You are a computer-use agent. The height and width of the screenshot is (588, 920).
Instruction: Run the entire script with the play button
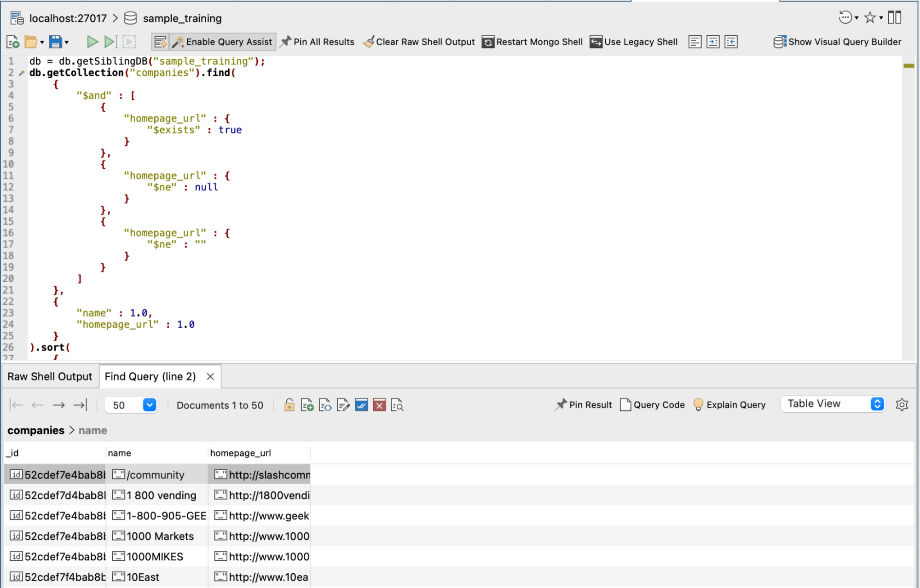coord(92,42)
